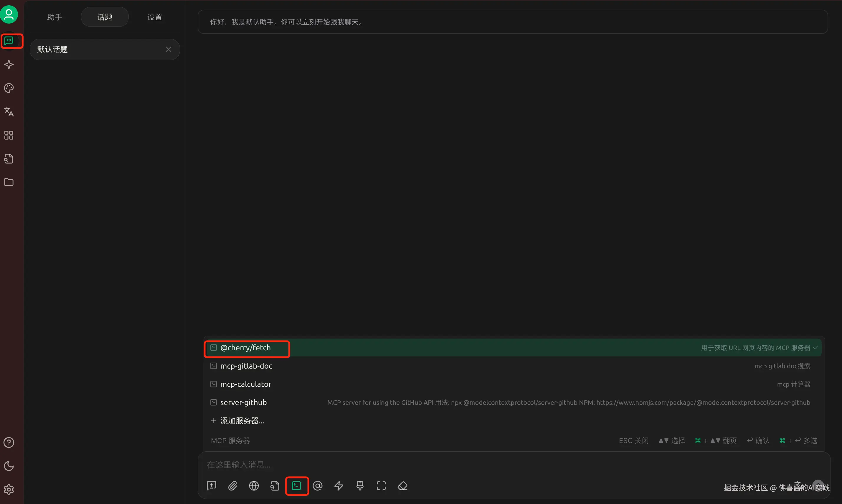Viewport: 842px width, 504px height.
Task: Toggle the web search globe icon
Action: (254, 486)
